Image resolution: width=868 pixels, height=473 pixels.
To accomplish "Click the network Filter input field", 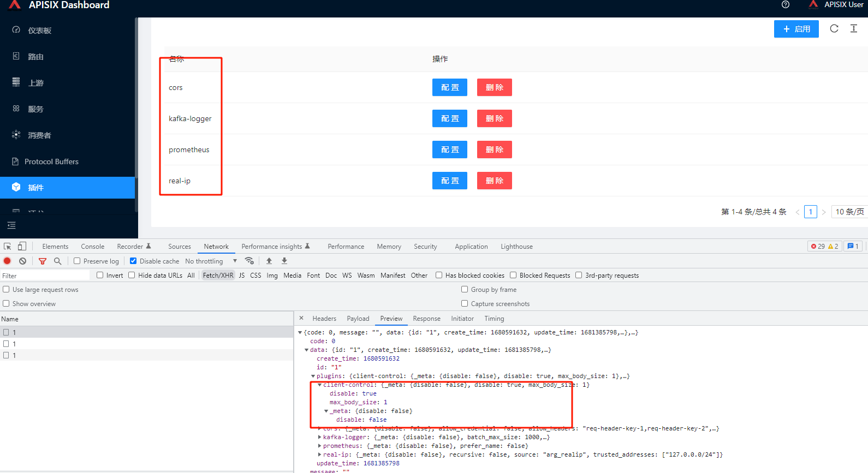I will click(45, 276).
